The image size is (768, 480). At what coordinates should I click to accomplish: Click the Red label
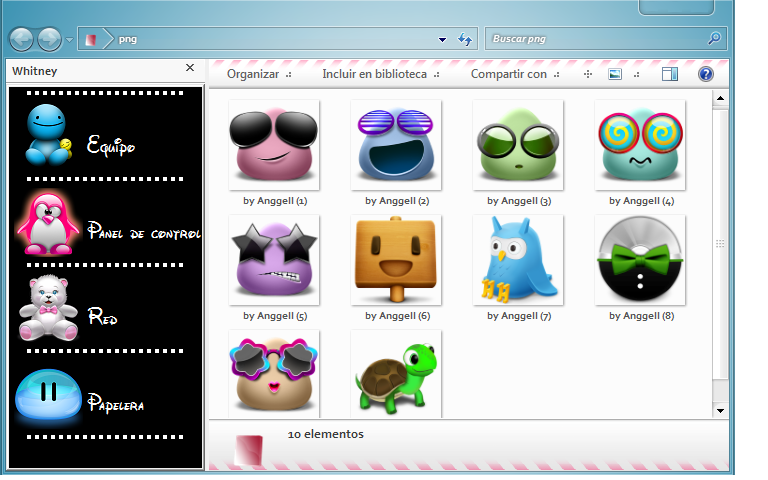coord(102,317)
